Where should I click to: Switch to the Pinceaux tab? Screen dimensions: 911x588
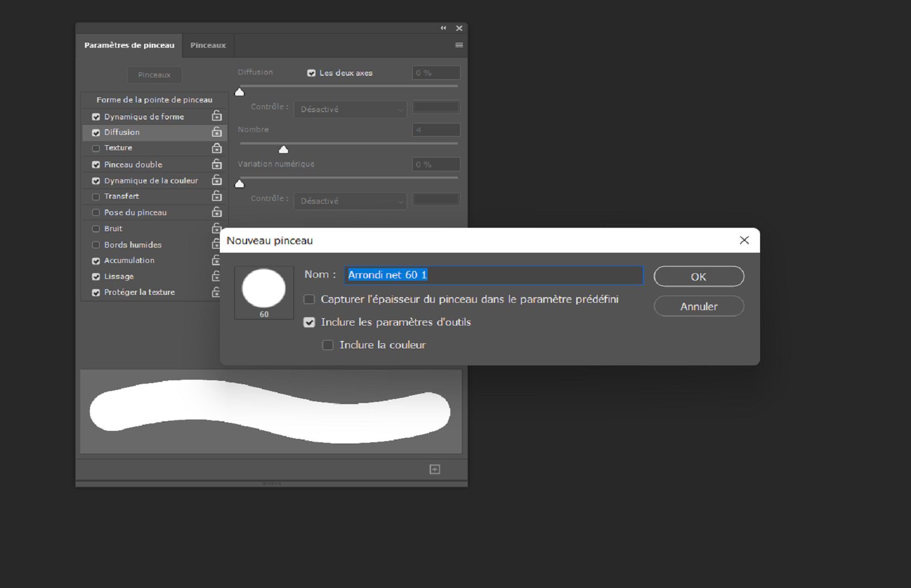pos(208,46)
